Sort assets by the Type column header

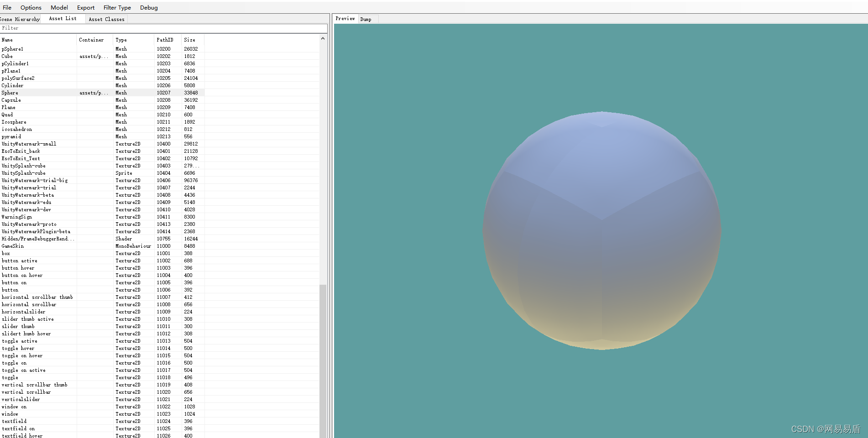[x=134, y=40]
